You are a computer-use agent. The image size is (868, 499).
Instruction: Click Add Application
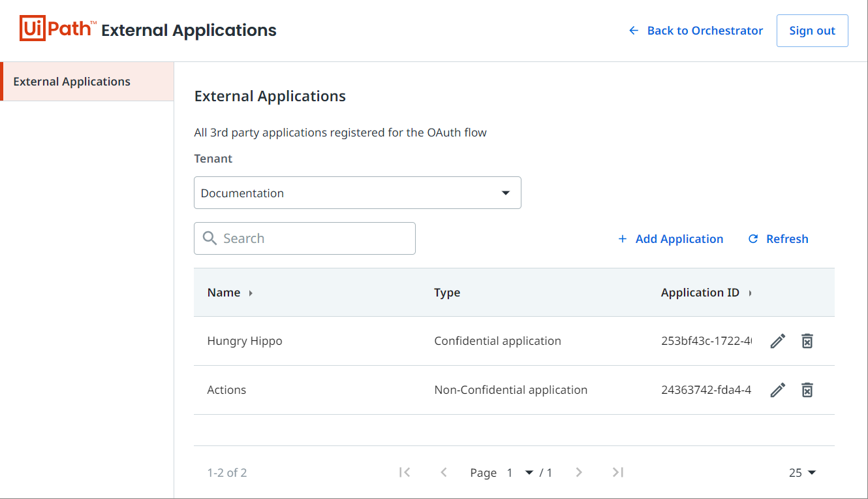click(x=670, y=239)
